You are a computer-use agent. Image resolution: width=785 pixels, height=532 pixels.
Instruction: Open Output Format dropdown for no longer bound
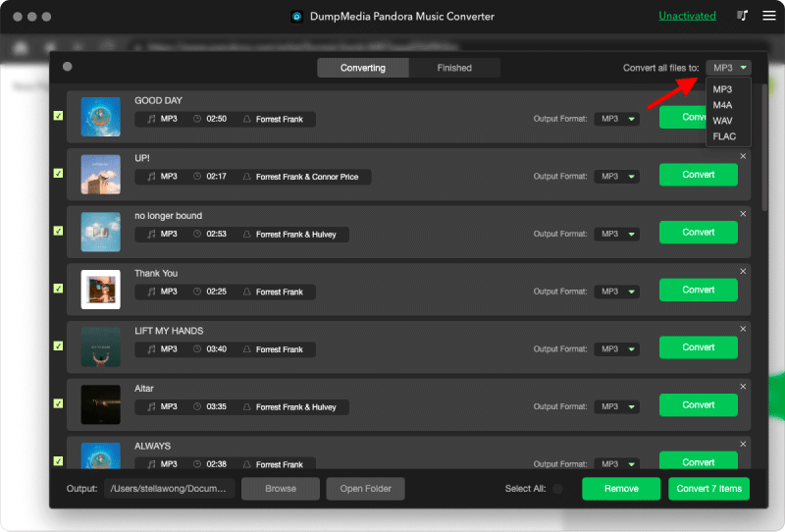617,234
